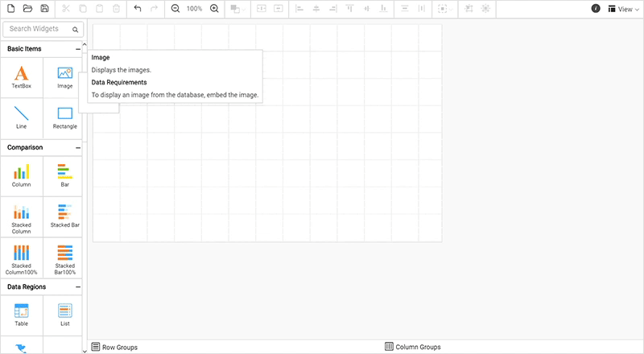Click the Save icon in toolbar
Screen dimensions: 644x354
coord(44,8)
